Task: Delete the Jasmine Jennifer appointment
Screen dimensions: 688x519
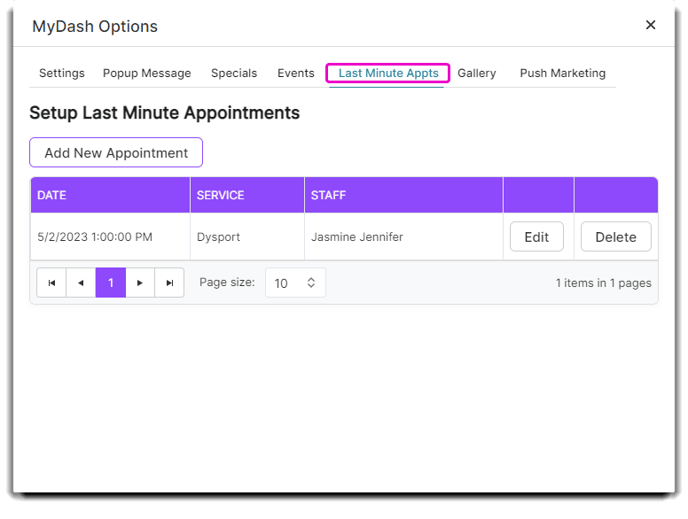Action: tap(616, 237)
